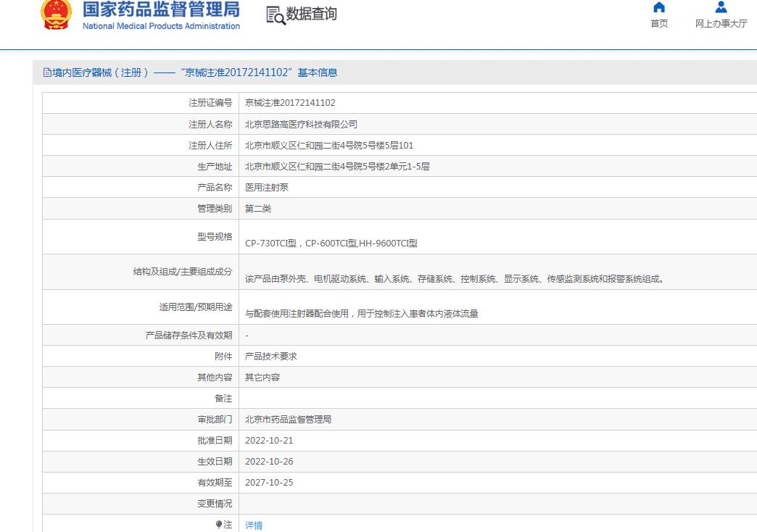Select the 结构及组成 description text

455,278
